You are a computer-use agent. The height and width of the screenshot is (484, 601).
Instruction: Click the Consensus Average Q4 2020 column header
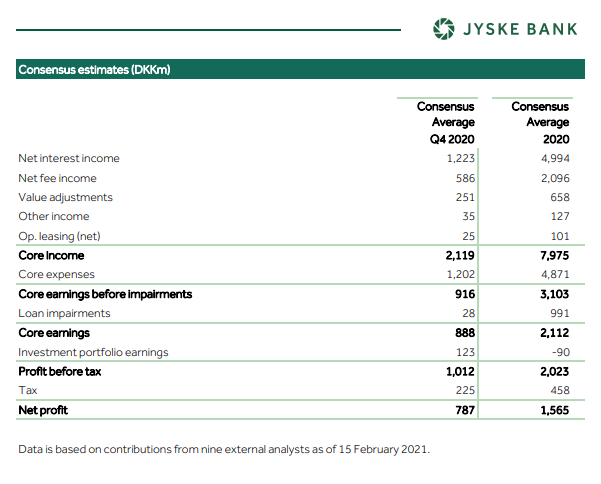coord(445,122)
